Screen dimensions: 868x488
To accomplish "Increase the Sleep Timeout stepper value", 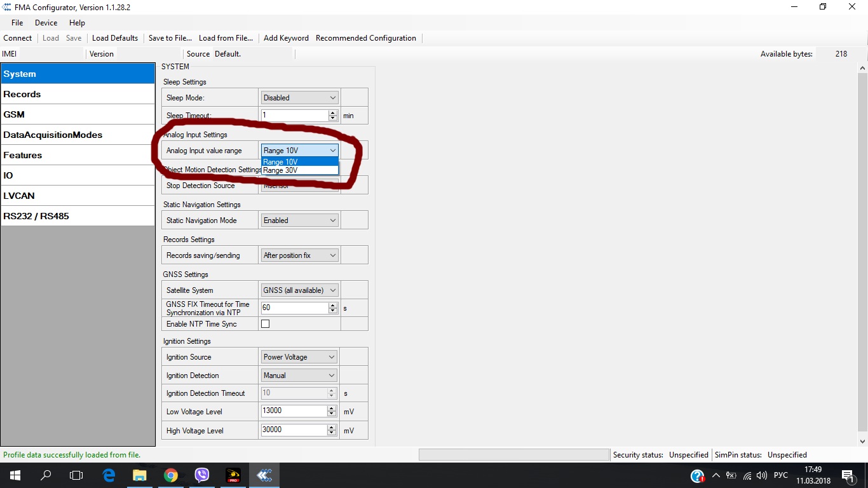I will coord(333,113).
